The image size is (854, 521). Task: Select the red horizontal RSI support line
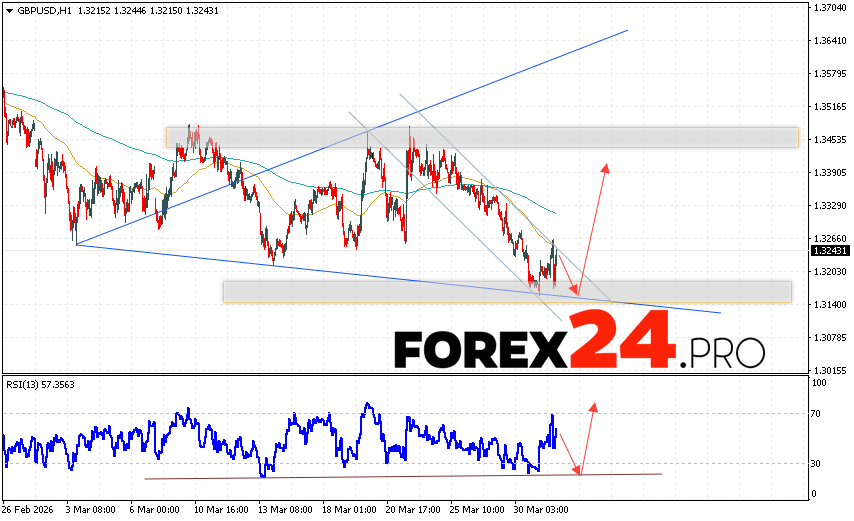pos(400,476)
